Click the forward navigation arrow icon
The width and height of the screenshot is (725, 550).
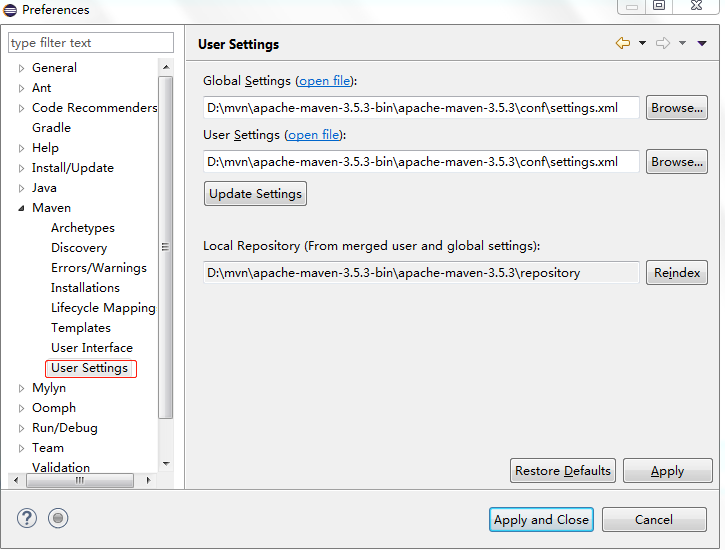pyautogui.click(x=663, y=43)
